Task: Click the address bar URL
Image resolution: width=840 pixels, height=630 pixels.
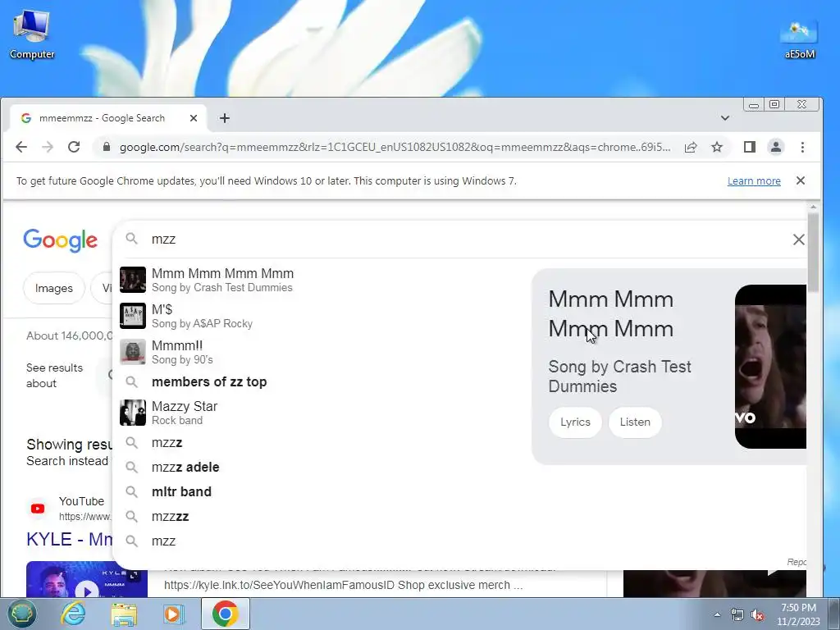Action: [x=395, y=148]
